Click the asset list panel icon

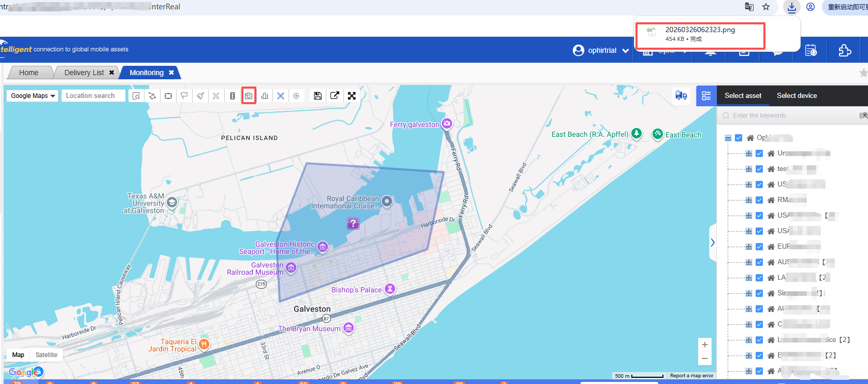point(706,96)
